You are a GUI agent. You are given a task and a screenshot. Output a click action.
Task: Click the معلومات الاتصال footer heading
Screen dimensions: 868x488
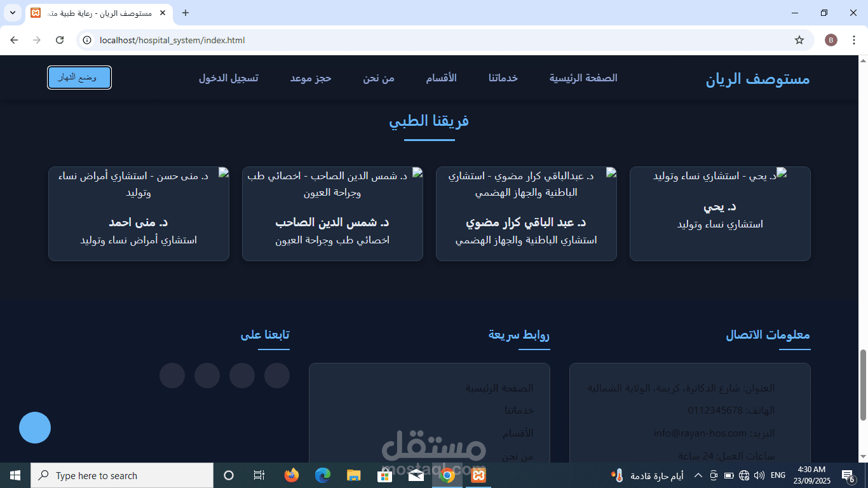point(768,335)
